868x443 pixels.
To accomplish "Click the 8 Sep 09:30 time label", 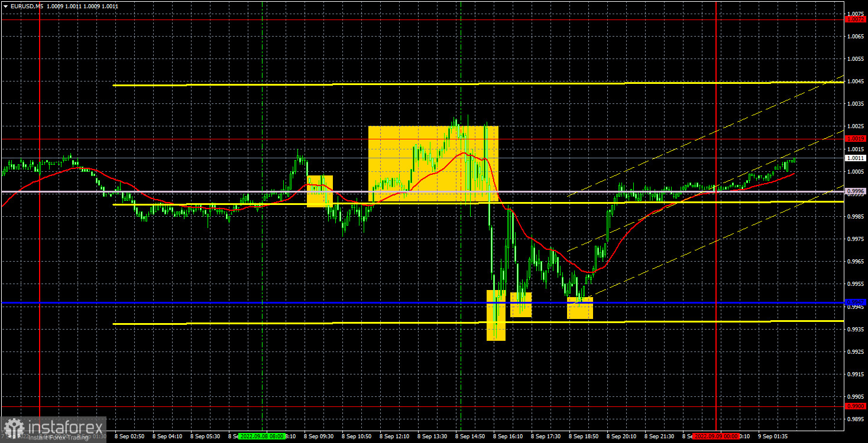I will coord(319,436).
